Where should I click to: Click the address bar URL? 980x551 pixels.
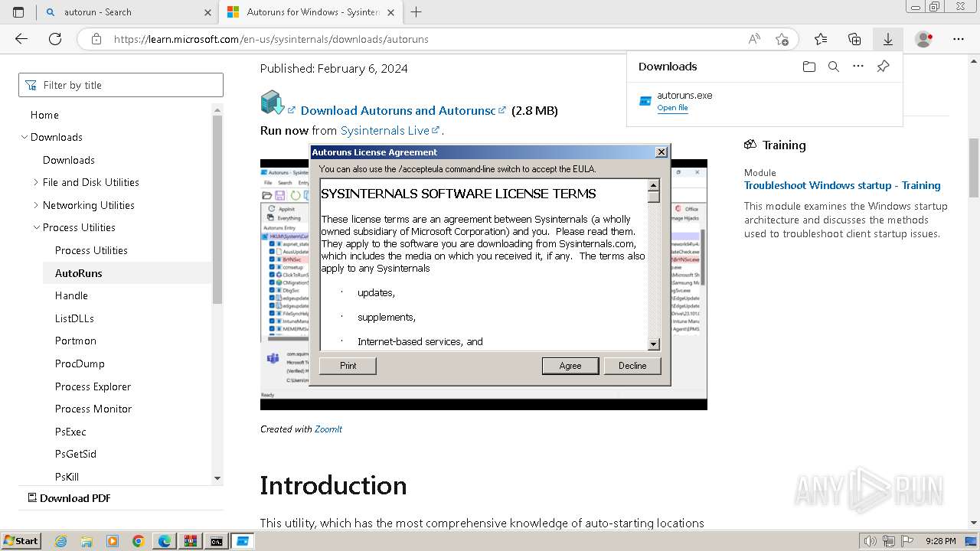(271, 39)
